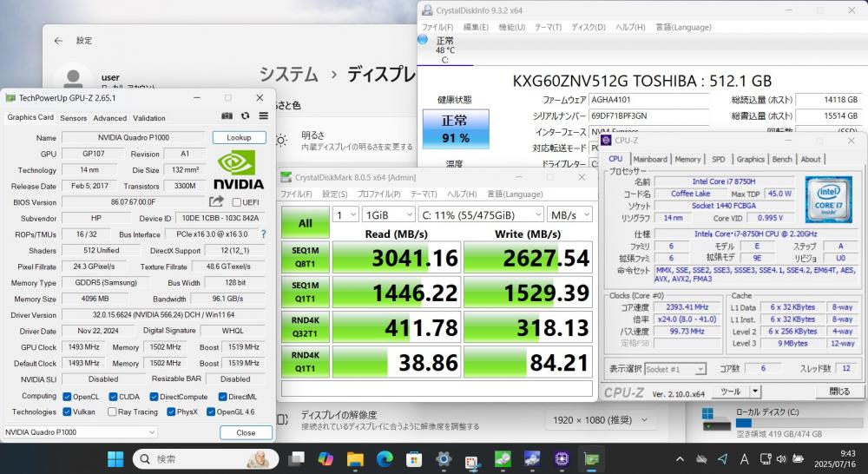Enable the Ray Tracing checkbox

pos(112,411)
